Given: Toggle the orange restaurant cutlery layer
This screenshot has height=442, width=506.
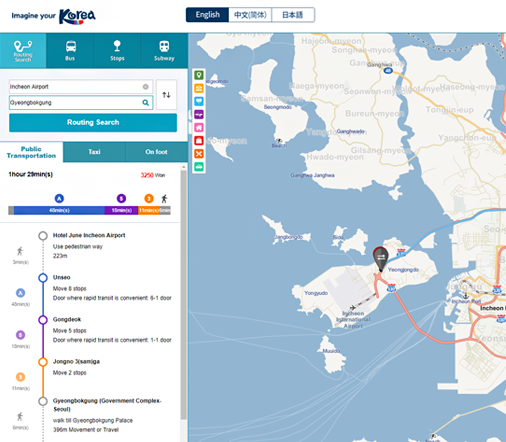Looking at the screenshot, I should coord(199,153).
